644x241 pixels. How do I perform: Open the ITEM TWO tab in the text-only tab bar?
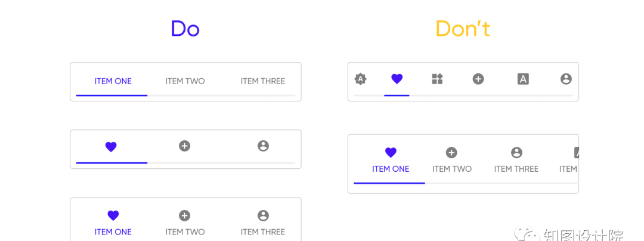click(x=185, y=81)
